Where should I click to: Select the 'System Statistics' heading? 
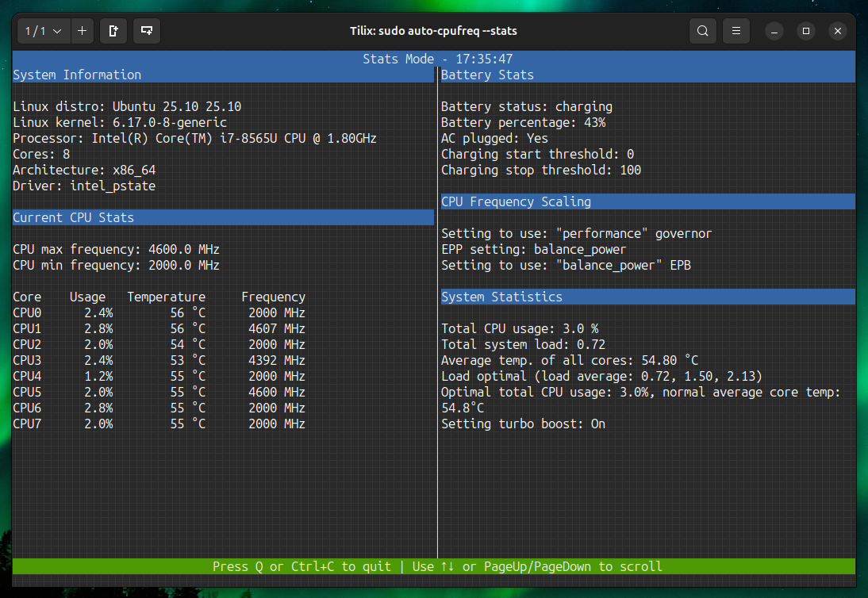(x=501, y=297)
